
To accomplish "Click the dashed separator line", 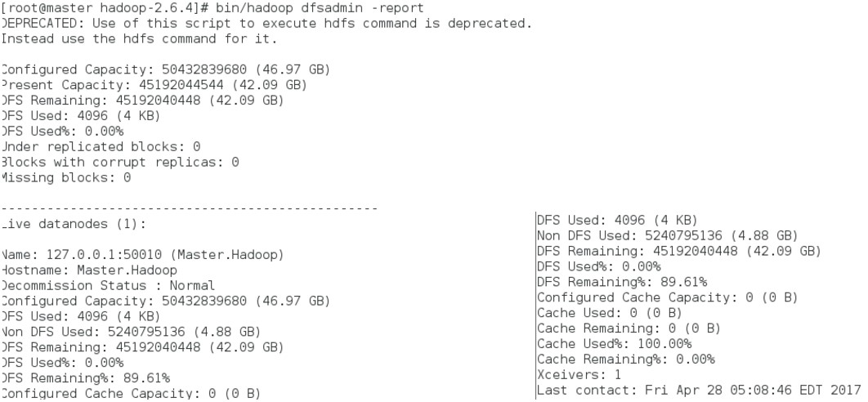I will (x=189, y=208).
